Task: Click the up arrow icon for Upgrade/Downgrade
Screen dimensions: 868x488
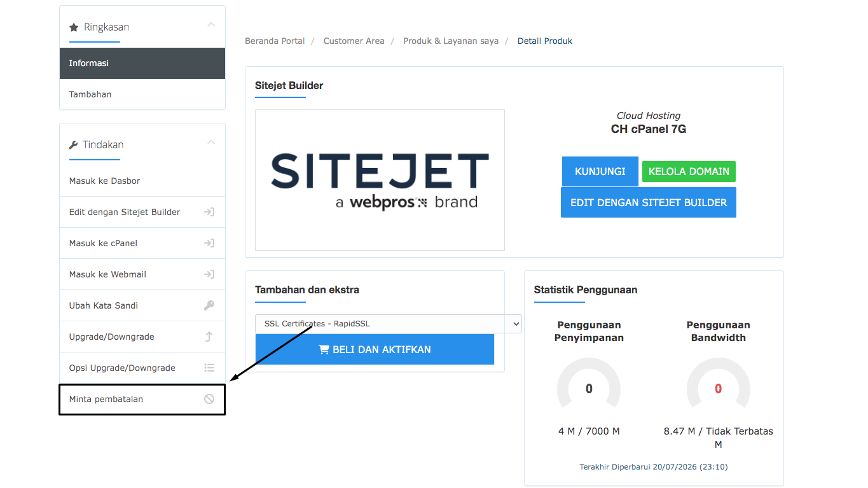Action: [209, 337]
